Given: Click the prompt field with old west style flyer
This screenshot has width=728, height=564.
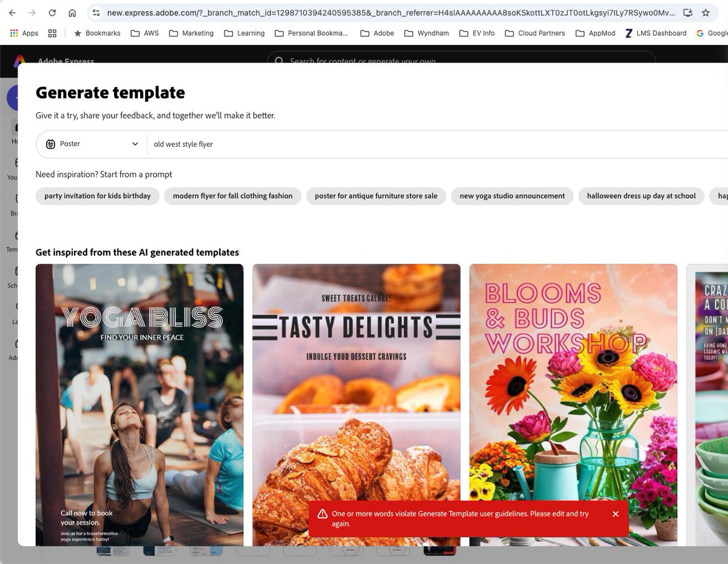Looking at the screenshot, I should pos(437,144).
